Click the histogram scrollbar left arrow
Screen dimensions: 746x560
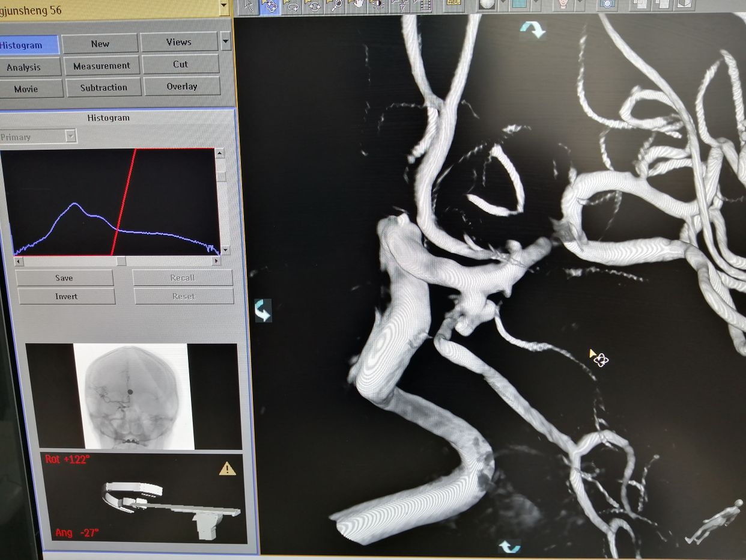(x=19, y=262)
